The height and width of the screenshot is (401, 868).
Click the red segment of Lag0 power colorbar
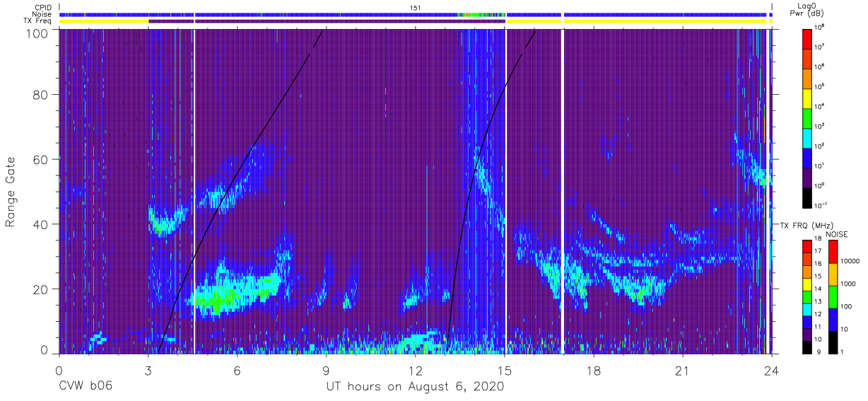click(807, 38)
